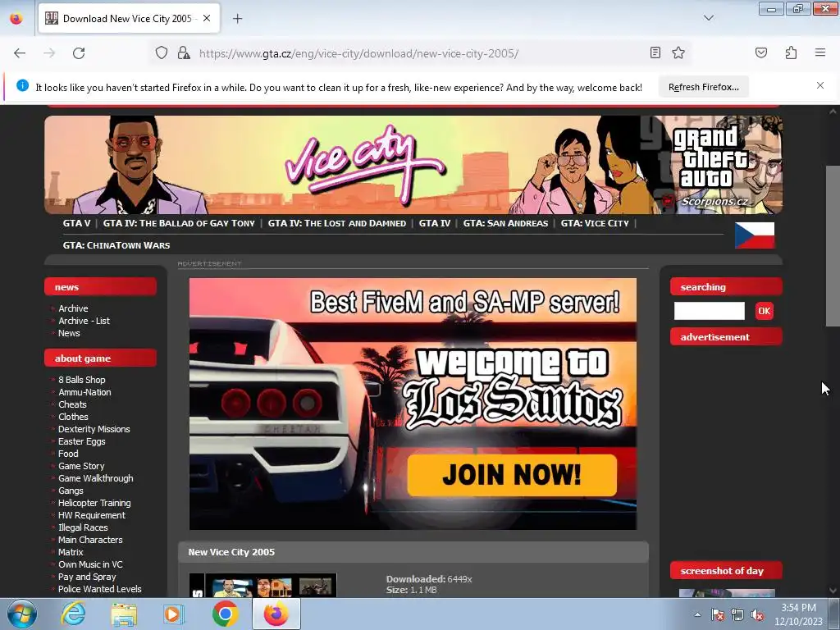
Task: Launch Internet Explorer from the taskbar
Action: [73, 614]
